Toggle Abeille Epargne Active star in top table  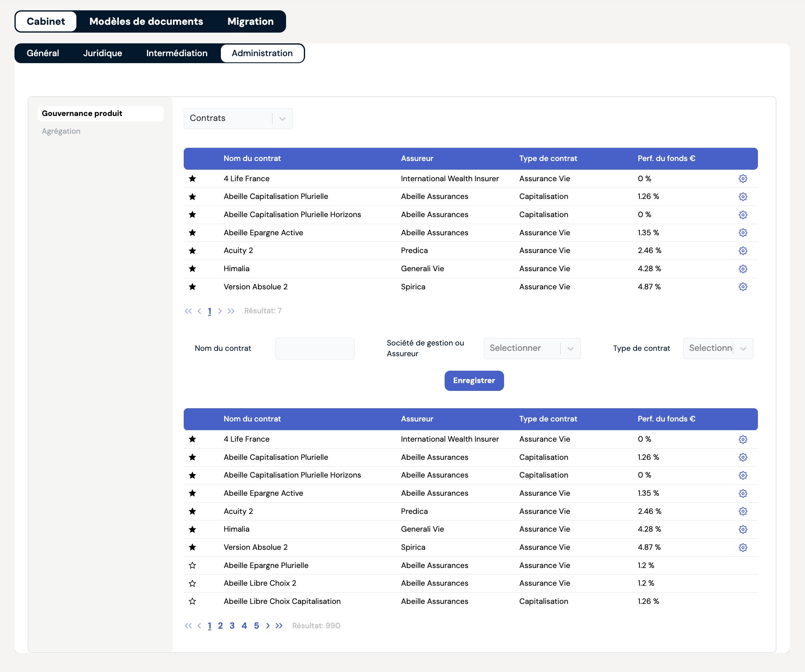[x=192, y=233]
